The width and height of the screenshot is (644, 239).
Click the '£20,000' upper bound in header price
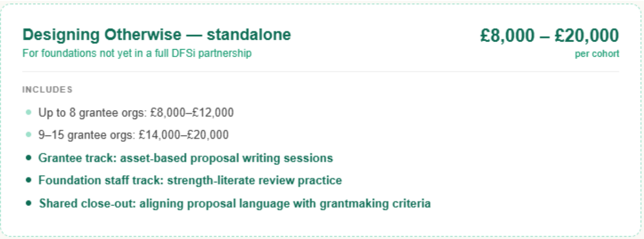pos(586,35)
